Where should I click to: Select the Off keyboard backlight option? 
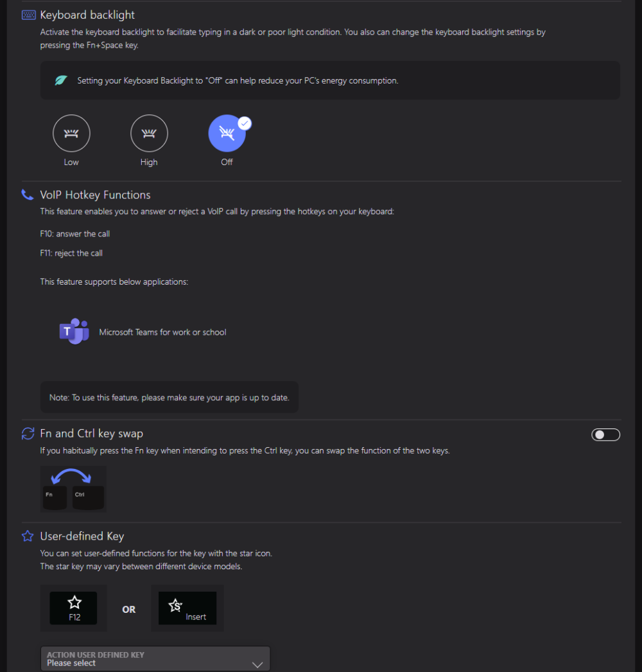click(227, 134)
